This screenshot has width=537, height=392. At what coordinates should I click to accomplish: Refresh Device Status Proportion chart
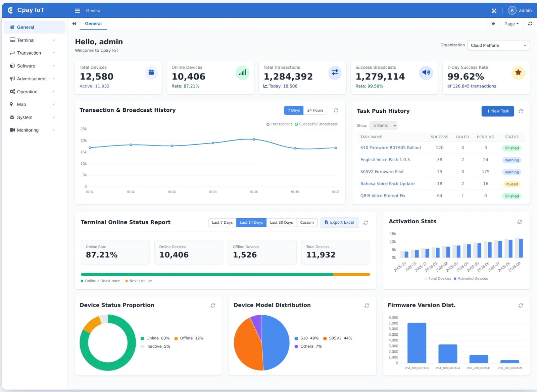(x=213, y=305)
